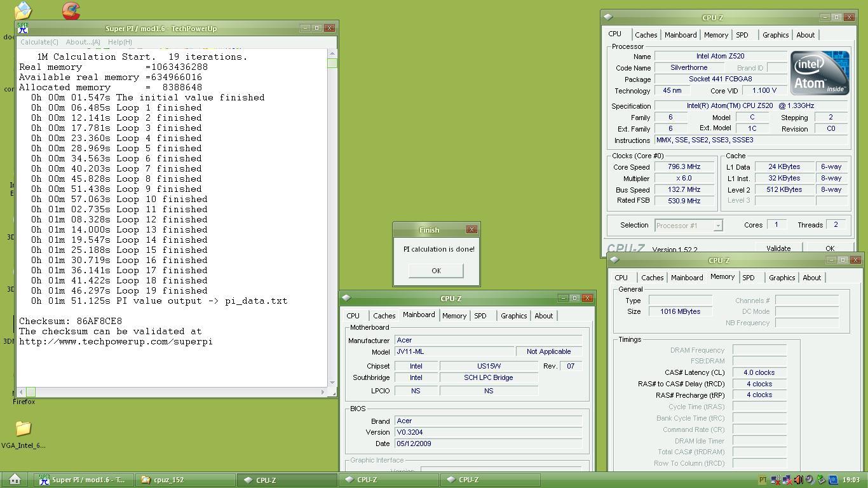This screenshot has width=868, height=488.
Task: Open the Processor #1 selection dropdown
Action: (x=717, y=226)
